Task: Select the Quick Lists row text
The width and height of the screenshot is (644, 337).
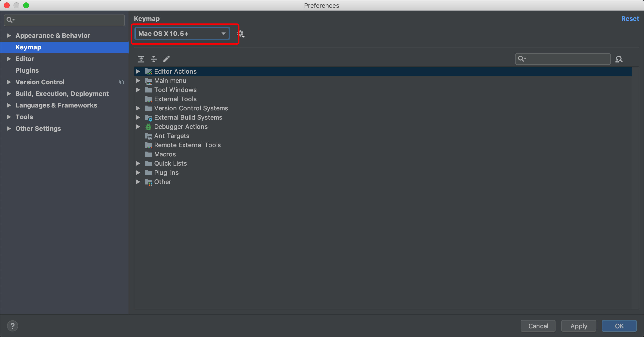Action: (x=170, y=163)
